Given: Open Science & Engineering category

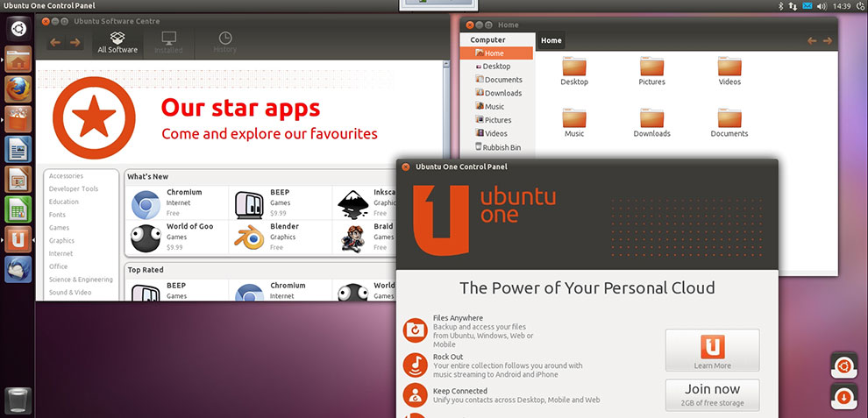Looking at the screenshot, I should coord(81,280).
